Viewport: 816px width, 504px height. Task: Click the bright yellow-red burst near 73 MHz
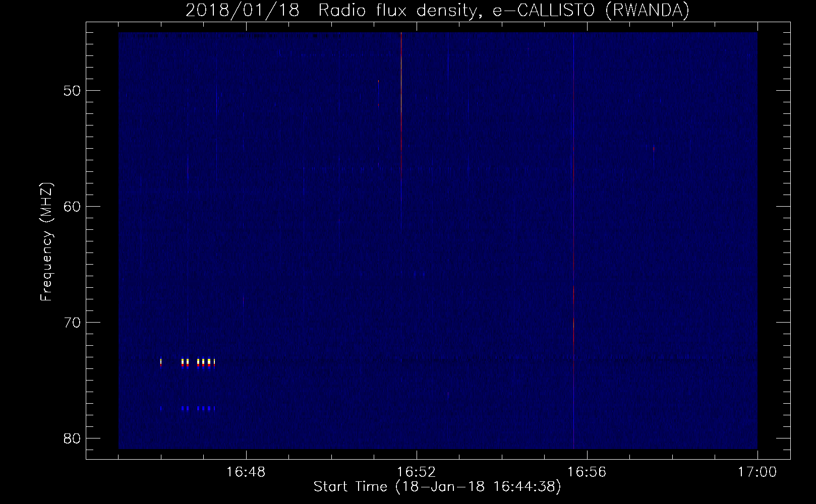pos(188,363)
